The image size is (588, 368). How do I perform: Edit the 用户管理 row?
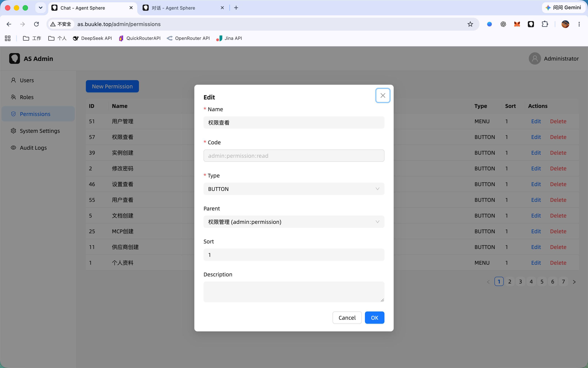tap(536, 121)
